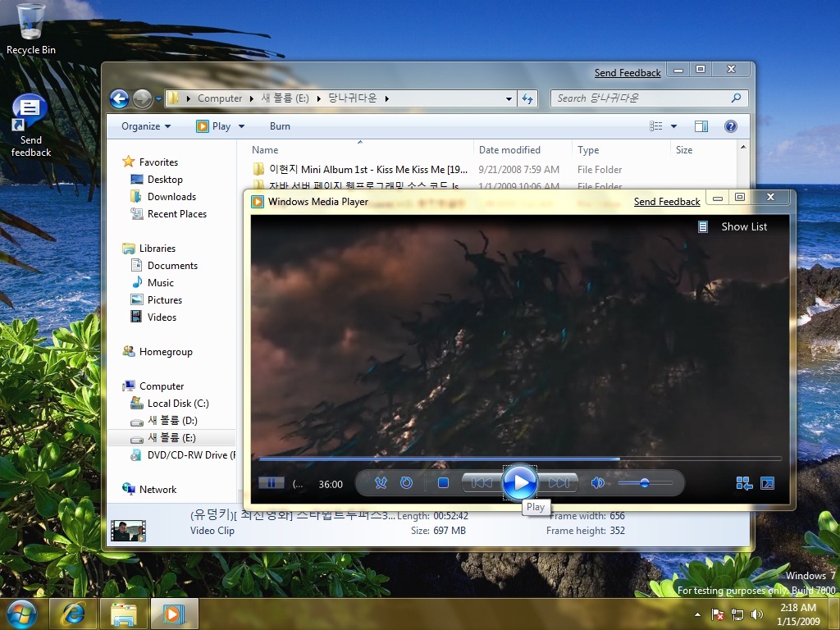Toggle shuffle mode in Media Player
The height and width of the screenshot is (630, 840).
click(x=381, y=483)
